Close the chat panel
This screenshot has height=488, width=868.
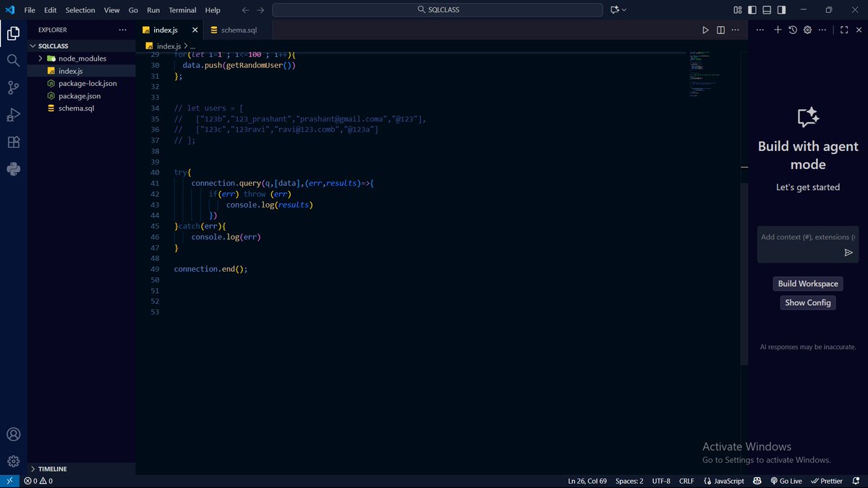coord(859,30)
